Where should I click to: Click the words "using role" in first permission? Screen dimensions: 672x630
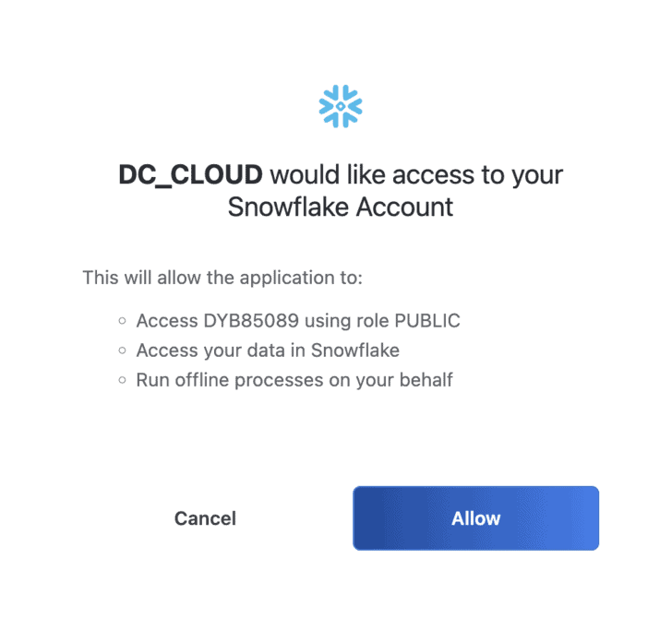[x=340, y=321]
